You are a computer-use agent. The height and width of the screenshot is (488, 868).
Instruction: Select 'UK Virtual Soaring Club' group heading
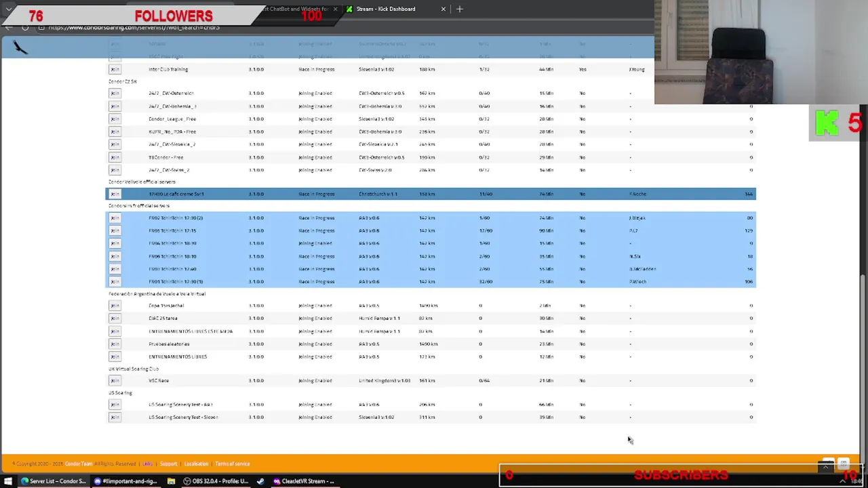click(x=134, y=369)
